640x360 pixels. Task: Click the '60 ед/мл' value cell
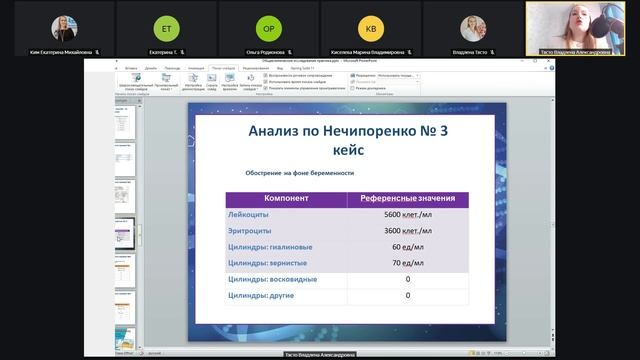pyautogui.click(x=408, y=247)
